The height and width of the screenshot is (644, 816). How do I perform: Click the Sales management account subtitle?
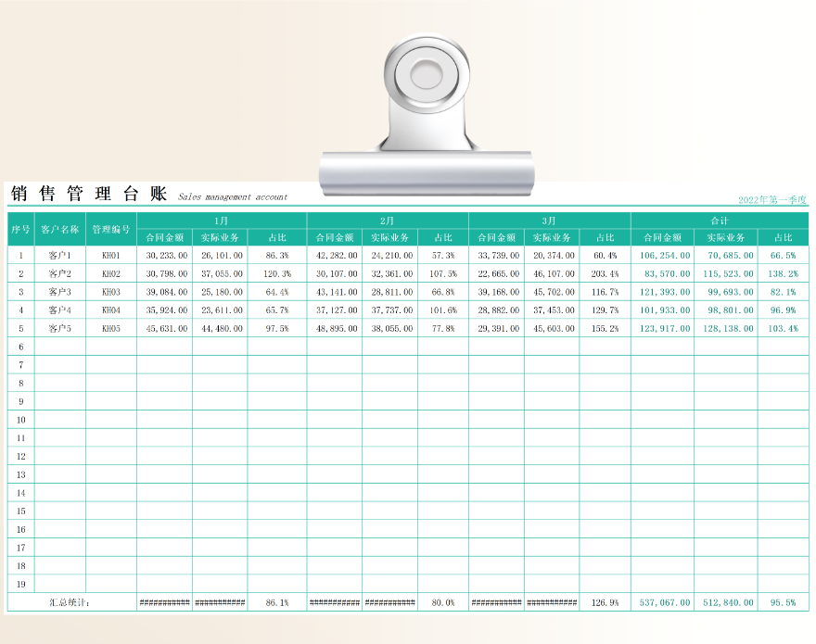click(x=233, y=196)
